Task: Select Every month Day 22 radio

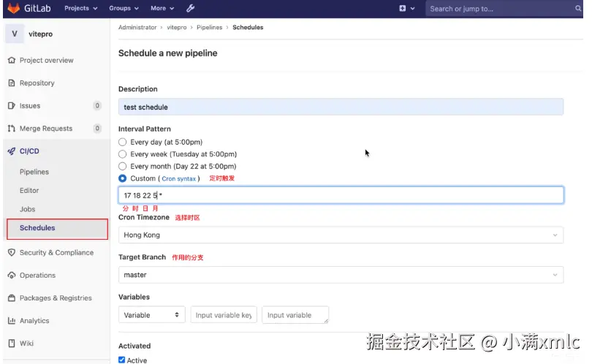Action: pos(122,166)
